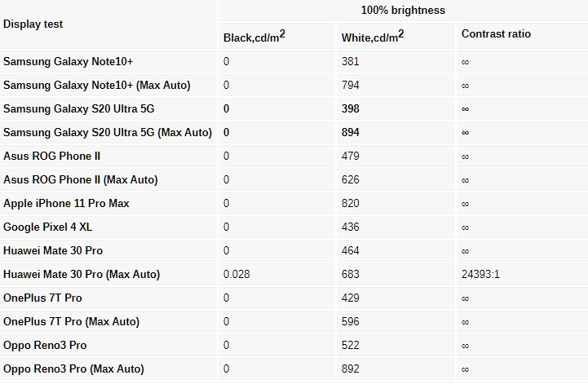Viewport: 588px width, 384px height.
Task: Select the 0.028 black level value
Action: coord(237,274)
